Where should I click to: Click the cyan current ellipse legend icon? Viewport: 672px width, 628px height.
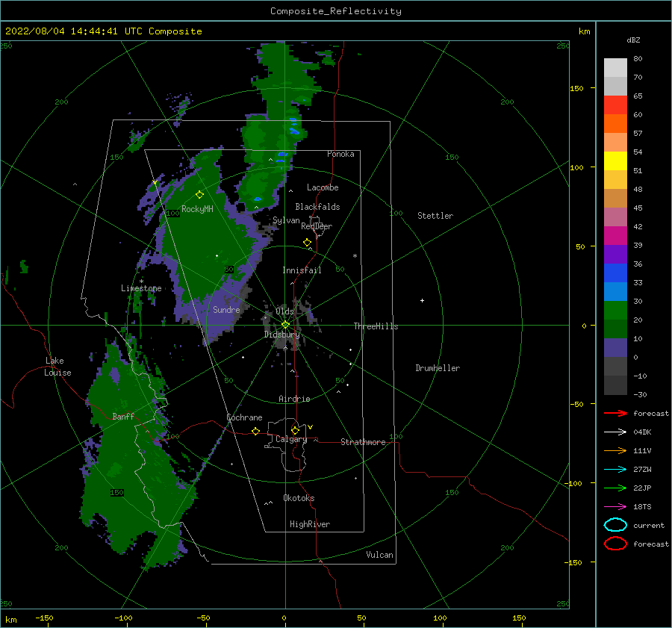click(x=615, y=525)
